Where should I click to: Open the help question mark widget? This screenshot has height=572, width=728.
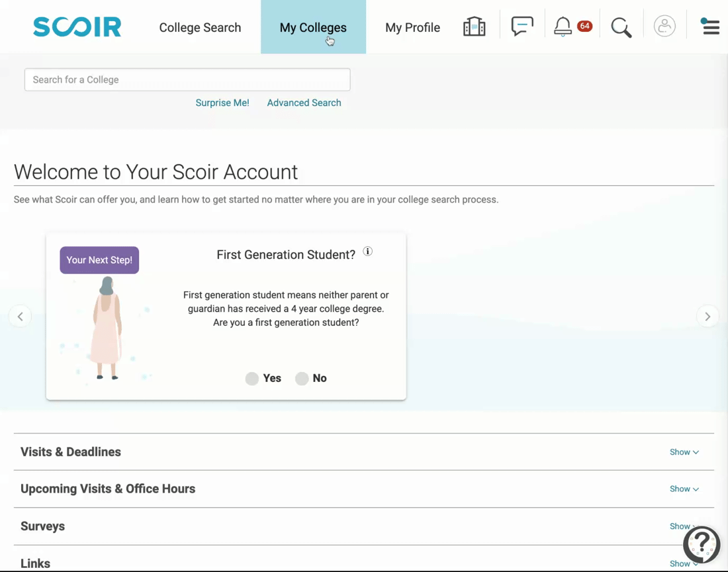coord(702,544)
